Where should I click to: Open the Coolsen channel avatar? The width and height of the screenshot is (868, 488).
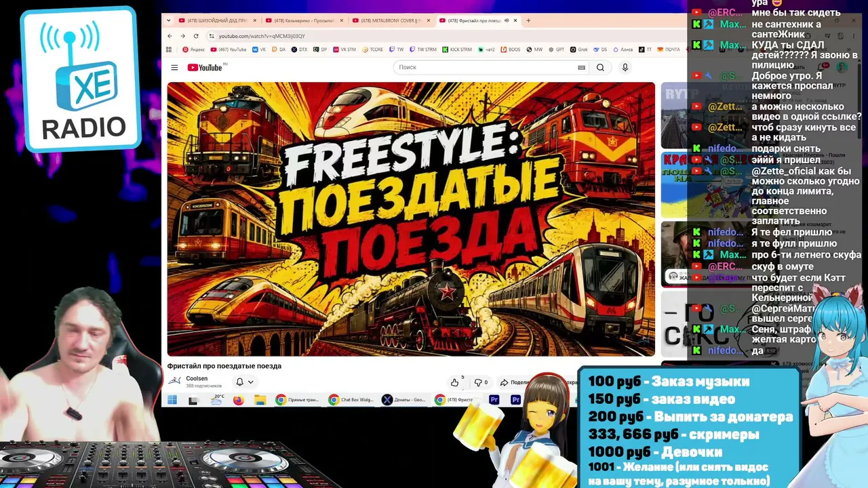point(175,381)
